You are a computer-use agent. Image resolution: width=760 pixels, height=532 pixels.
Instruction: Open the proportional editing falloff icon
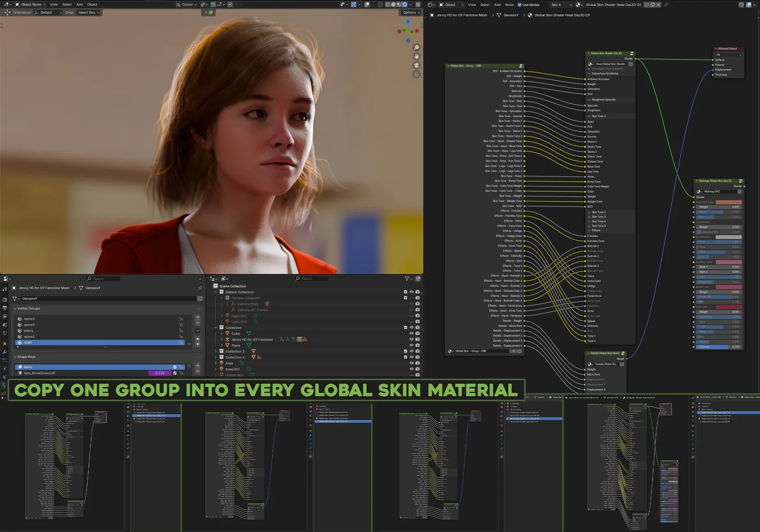coord(237,4)
